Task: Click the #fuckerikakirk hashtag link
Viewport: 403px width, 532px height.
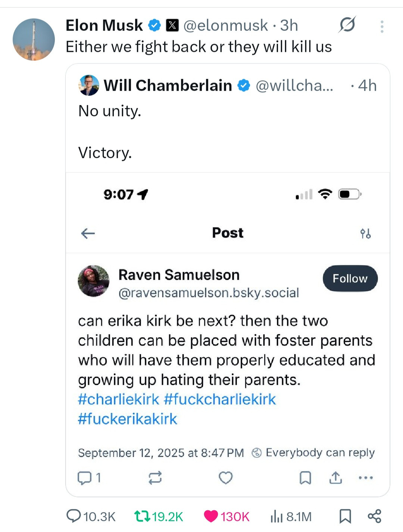Action: pyautogui.click(x=127, y=419)
